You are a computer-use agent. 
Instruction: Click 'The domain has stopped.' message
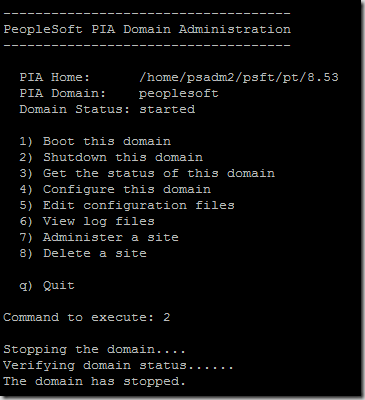click(x=94, y=381)
